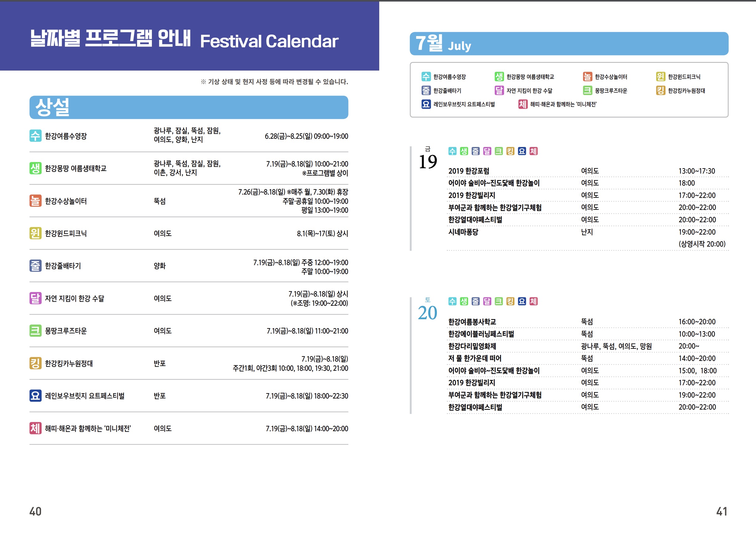The image size is (756, 538).
Task: Click the 수 icon beside 한강여름수영장 in 상설 list
Action: point(35,136)
